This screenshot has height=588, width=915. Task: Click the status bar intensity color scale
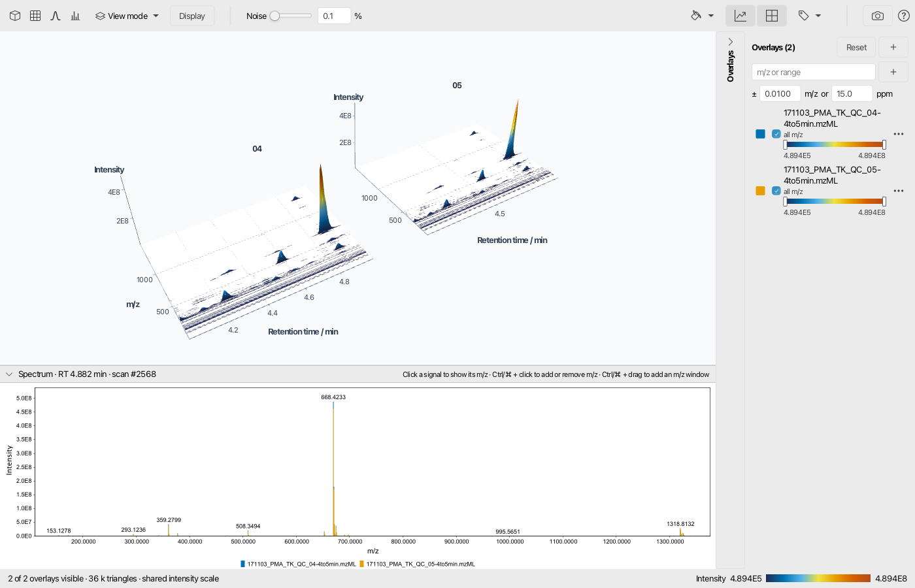818,578
